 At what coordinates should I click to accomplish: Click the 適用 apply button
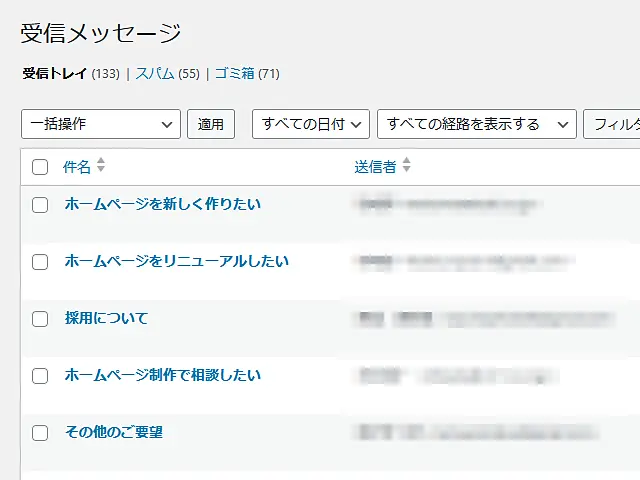(211, 124)
